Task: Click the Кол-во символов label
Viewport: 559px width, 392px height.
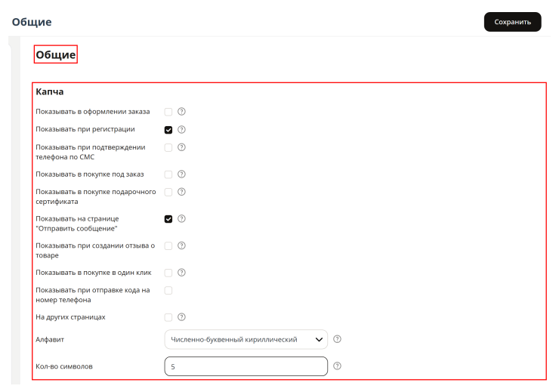Action: [x=64, y=366]
